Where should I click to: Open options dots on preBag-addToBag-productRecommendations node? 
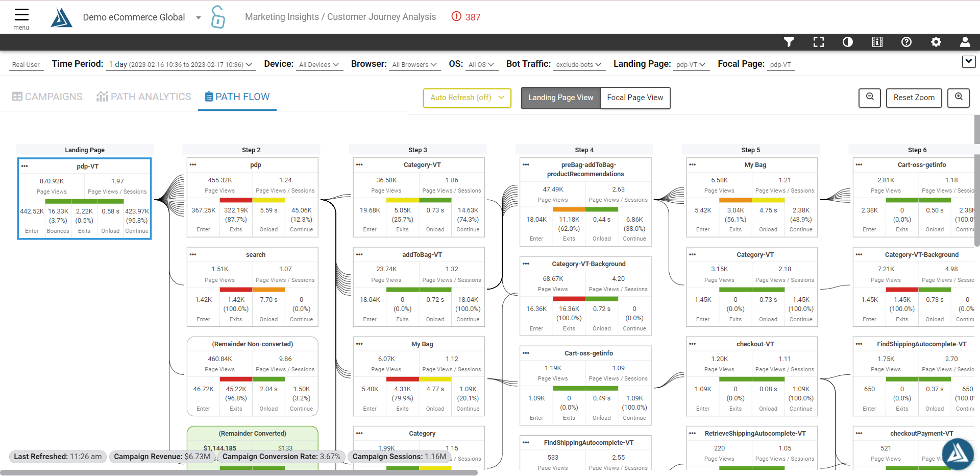click(526, 164)
